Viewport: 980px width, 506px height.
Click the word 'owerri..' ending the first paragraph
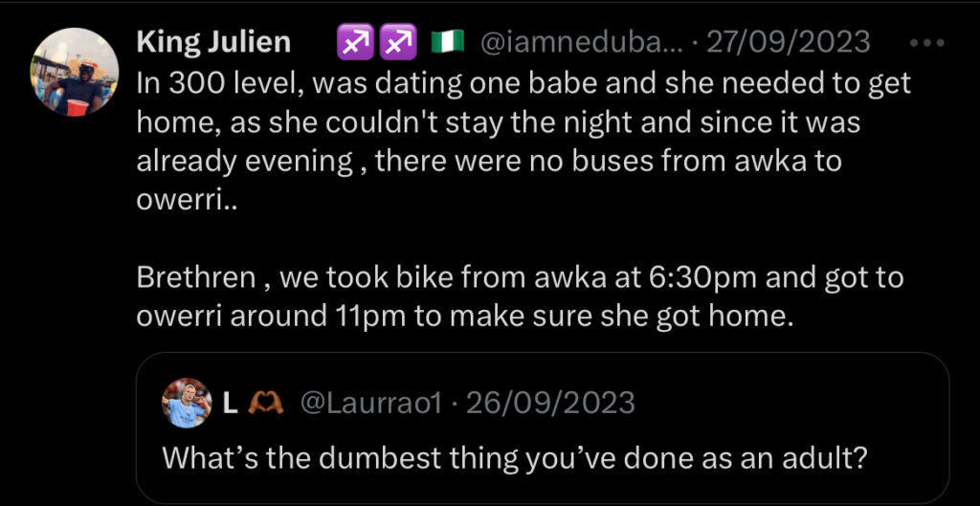click(x=175, y=200)
